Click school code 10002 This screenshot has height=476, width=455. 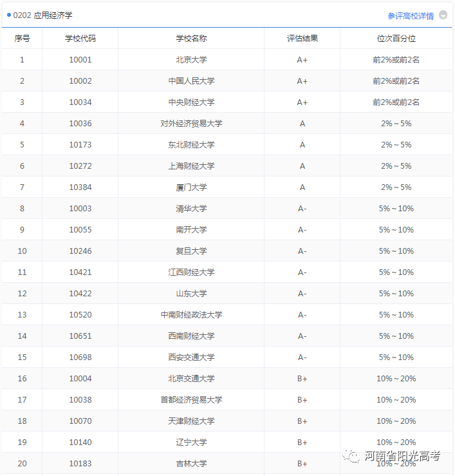[80, 81]
